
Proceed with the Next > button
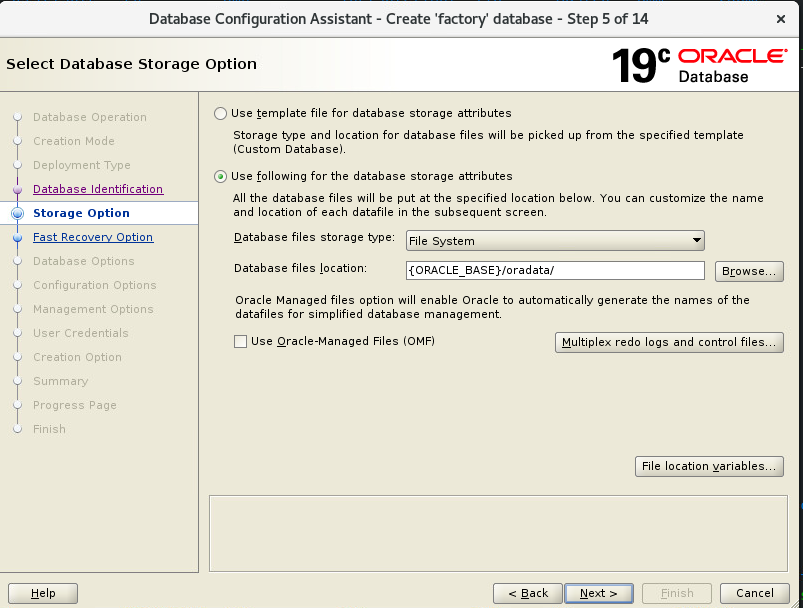tap(599, 593)
